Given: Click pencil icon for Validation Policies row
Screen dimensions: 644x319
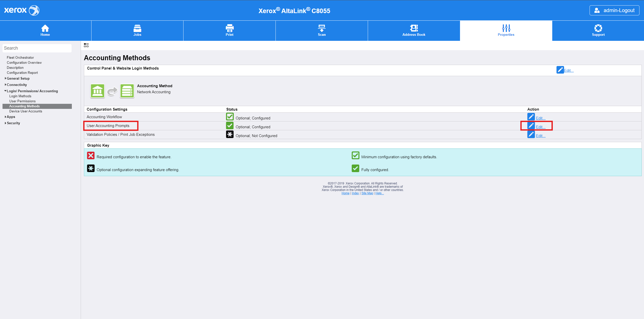Looking at the screenshot, I should point(531,134).
